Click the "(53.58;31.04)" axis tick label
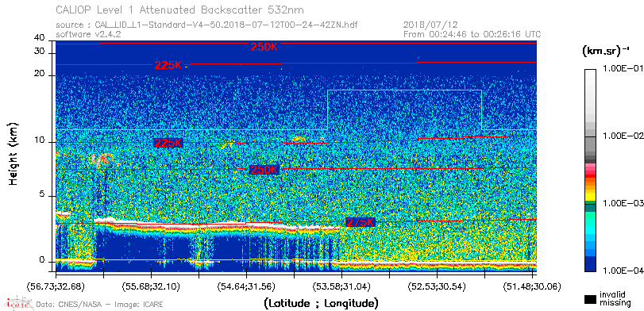 click(341, 286)
